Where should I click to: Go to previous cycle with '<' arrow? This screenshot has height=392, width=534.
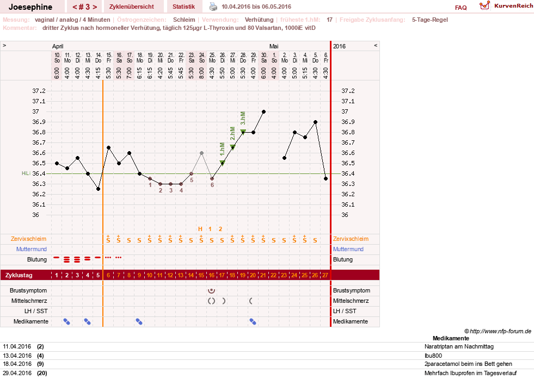(x=75, y=7)
